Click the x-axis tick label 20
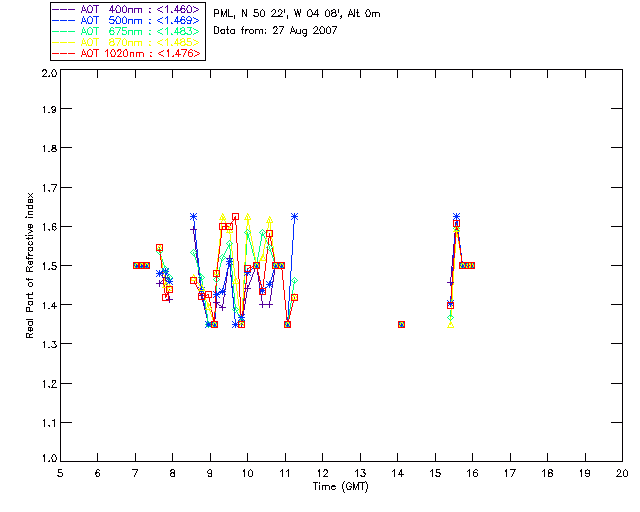Viewport: 640px width, 512px height. 622,473
